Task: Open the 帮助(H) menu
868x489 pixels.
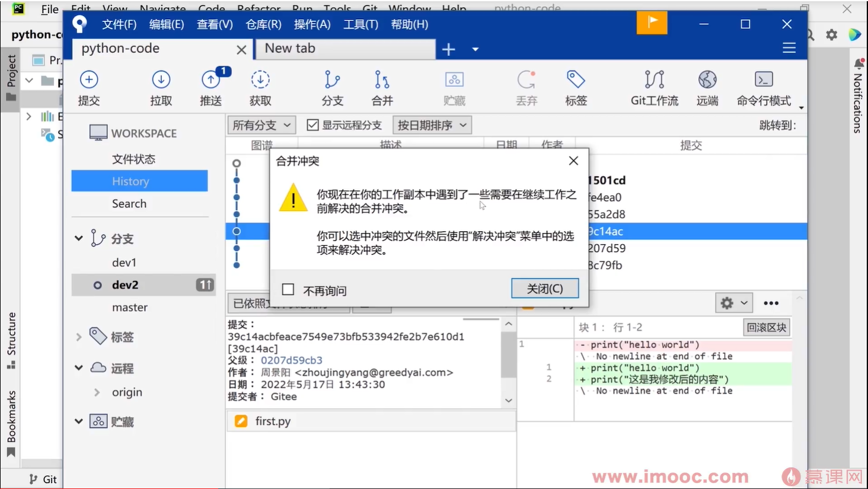Action: (x=409, y=24)
